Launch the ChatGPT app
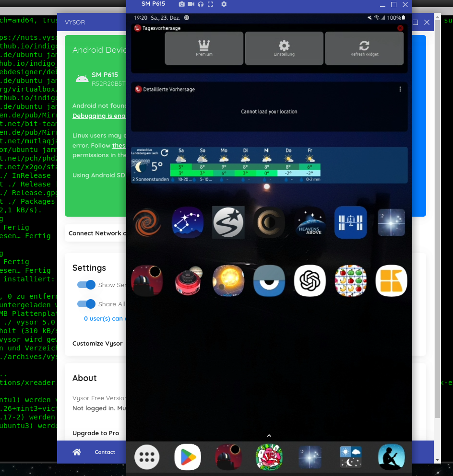453x476 pixels. click(x=310, y=281)
